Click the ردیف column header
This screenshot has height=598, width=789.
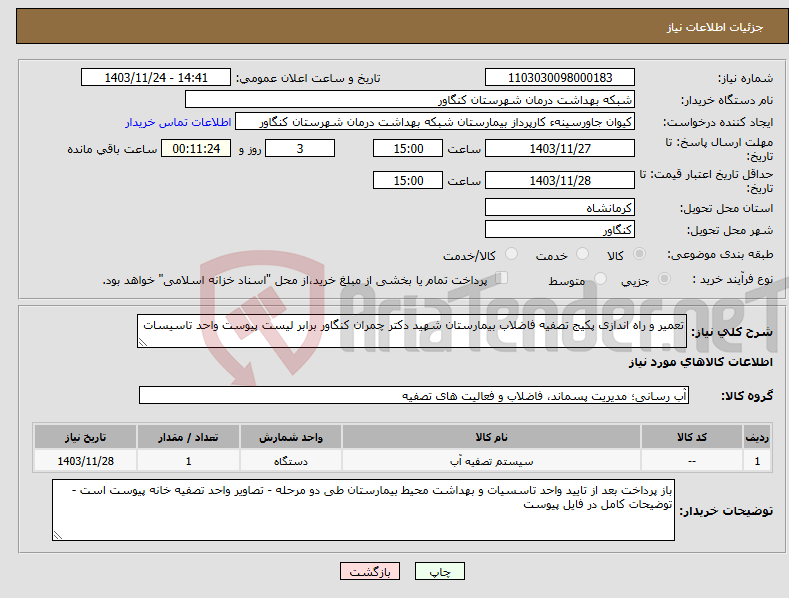[757, 437]
